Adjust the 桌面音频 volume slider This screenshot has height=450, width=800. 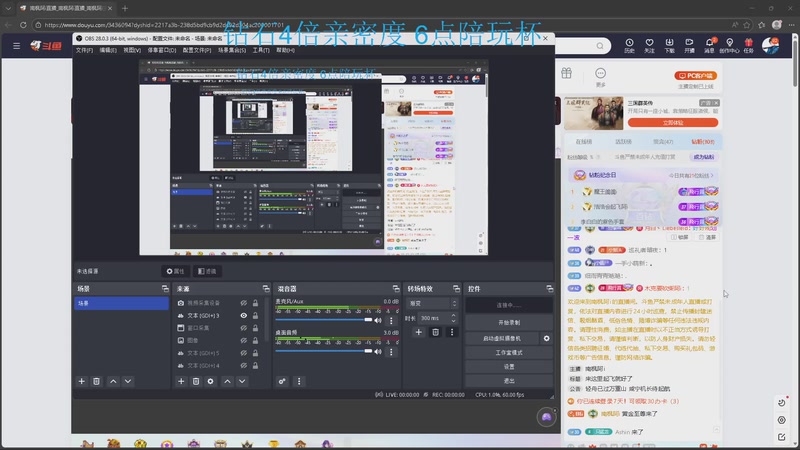coord(323,351)
